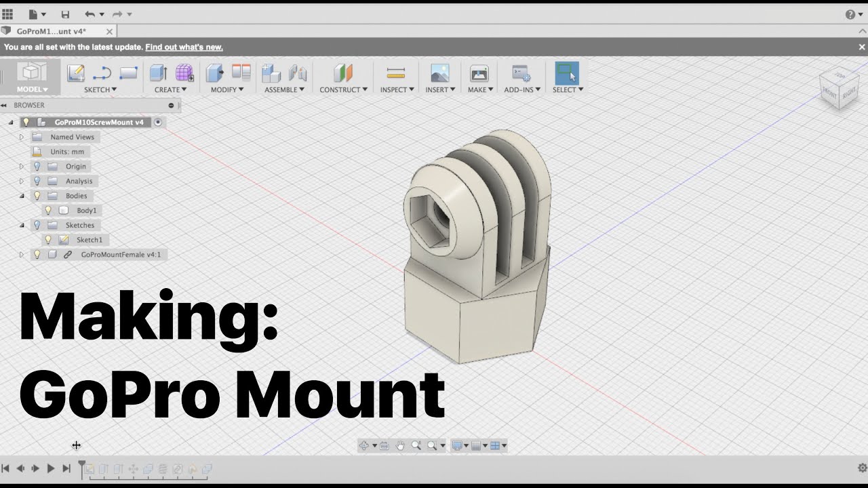Dismiss the update notification banner

(x=862, y=47)
